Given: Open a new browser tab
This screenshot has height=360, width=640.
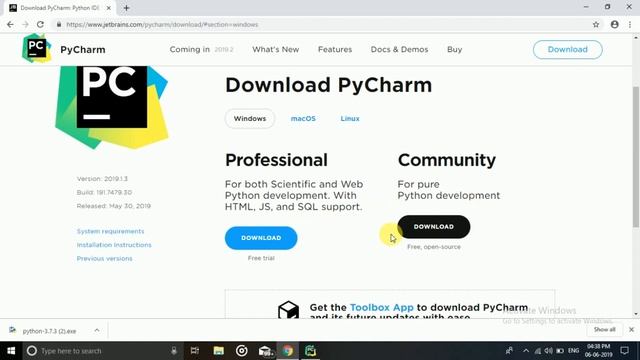Looking at the screenshot, I should [x=126, y=8].
